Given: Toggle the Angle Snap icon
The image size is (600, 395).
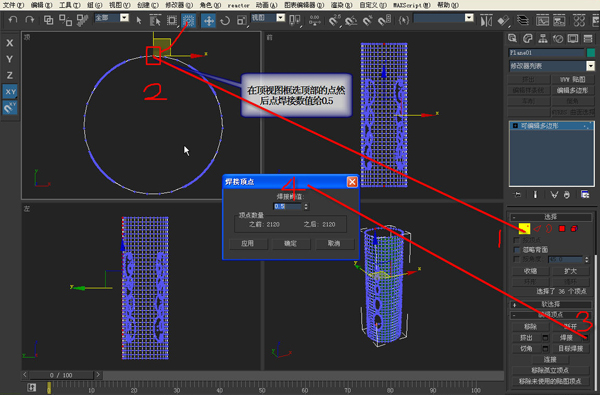Looking at the screenshot, I should pyautogui.click(x=351, y=20).
